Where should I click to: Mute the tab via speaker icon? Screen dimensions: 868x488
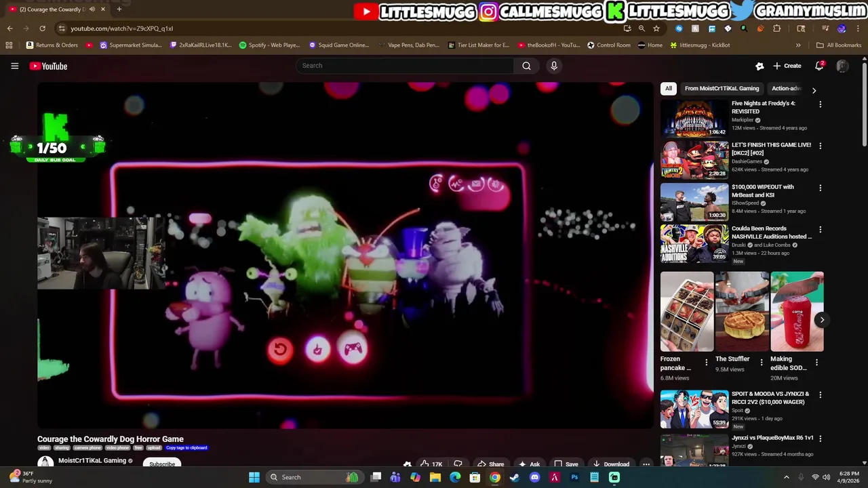tap(92, 9)
